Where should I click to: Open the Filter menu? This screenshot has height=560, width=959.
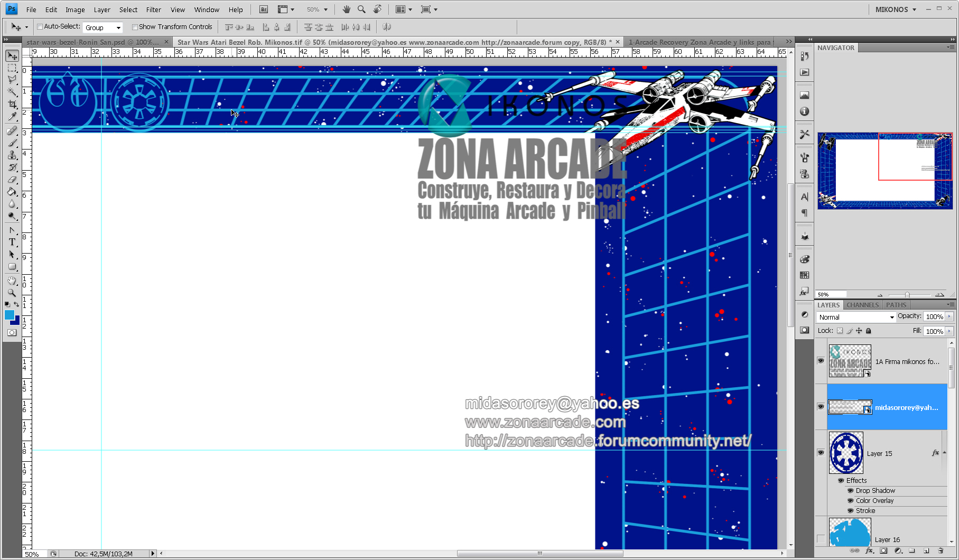(x=153, y=9)
